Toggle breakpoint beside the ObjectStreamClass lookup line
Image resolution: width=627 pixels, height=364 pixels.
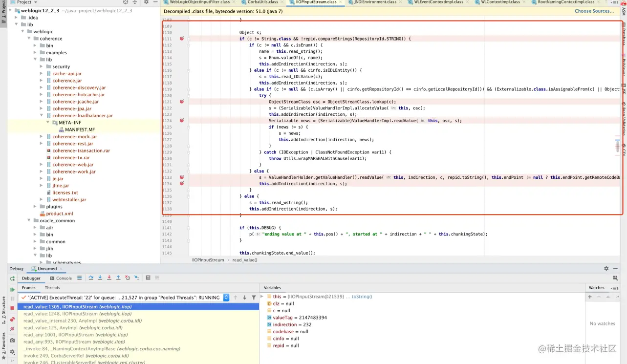(x=182, y=102)
